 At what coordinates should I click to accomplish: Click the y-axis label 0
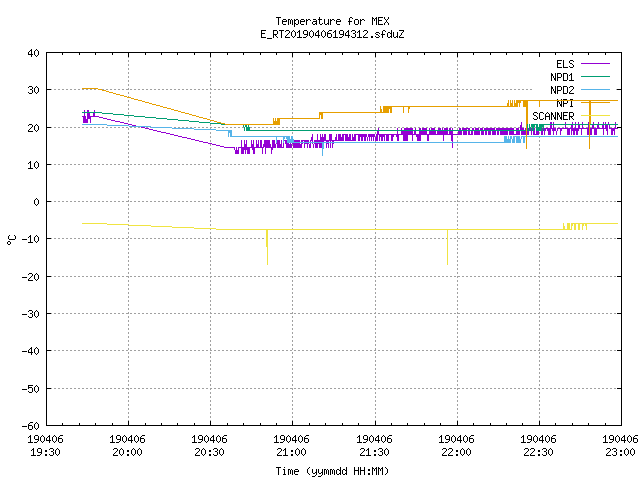tap(36, 202)
